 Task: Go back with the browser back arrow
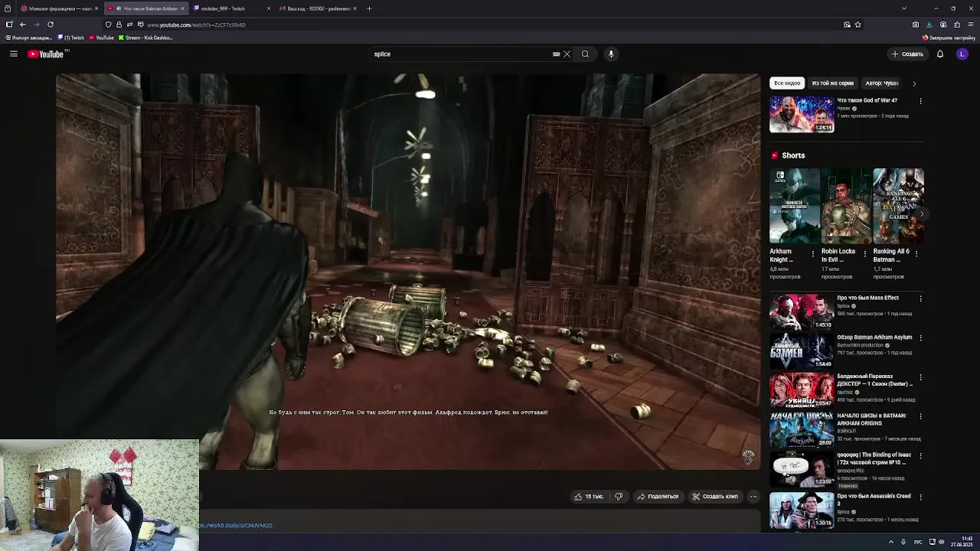pyautogui.click(x=22, y=24)
